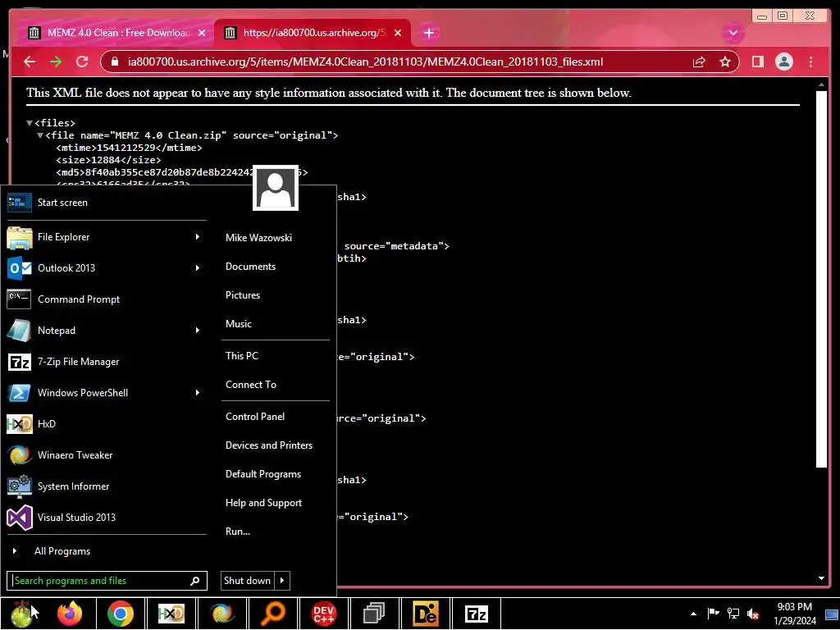
Task: Open Mike Wazowski user folder
Action: tap(258, 237)
